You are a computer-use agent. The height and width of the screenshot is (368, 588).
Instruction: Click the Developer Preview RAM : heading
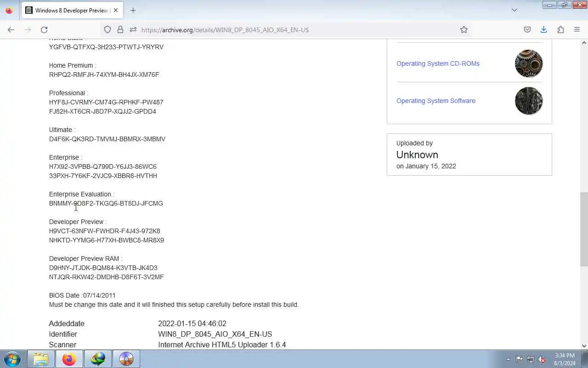(86, 259)
